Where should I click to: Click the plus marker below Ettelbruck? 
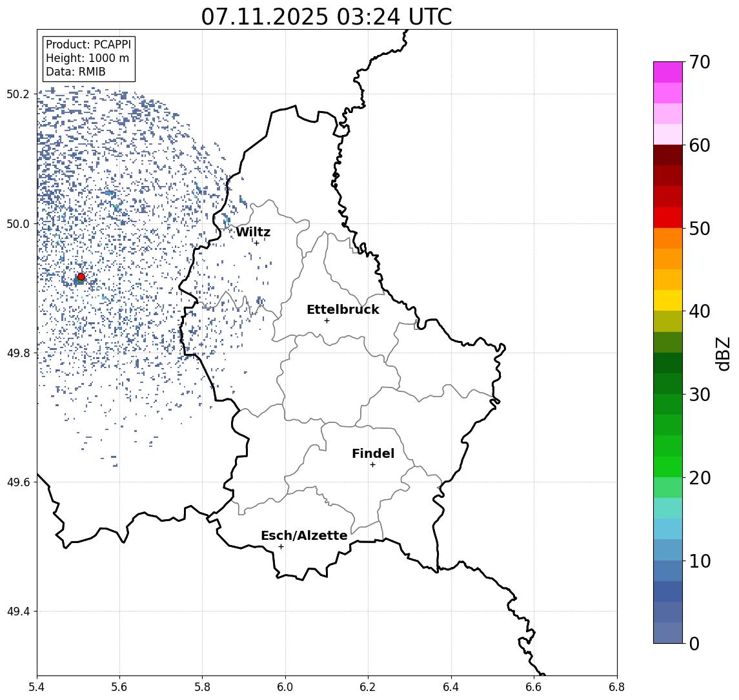327,321
